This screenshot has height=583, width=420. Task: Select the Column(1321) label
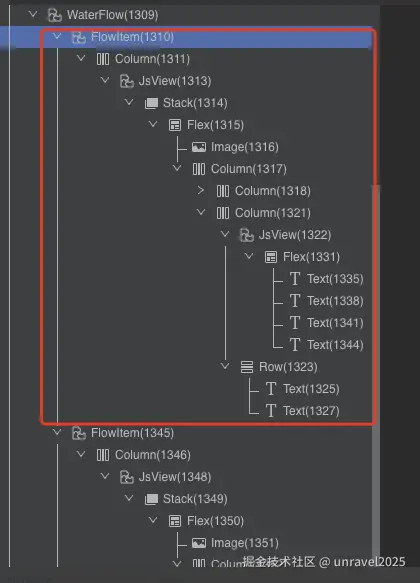(272, 213)
